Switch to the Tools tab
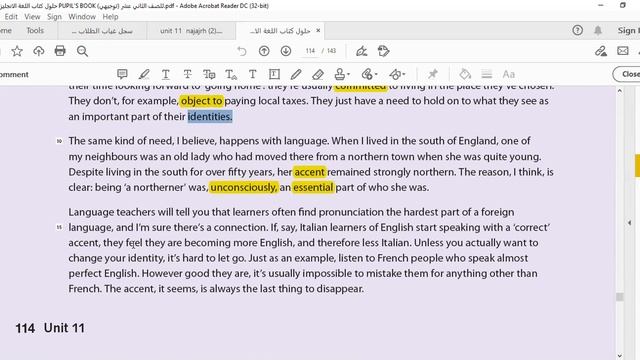This screenshot has height=360, width=640. (35, 31)
